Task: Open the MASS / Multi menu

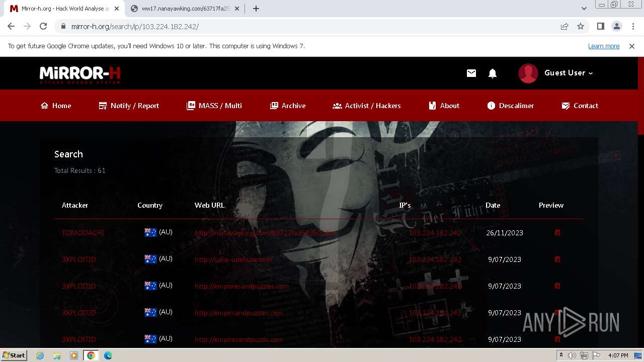Action: point(214,106)
